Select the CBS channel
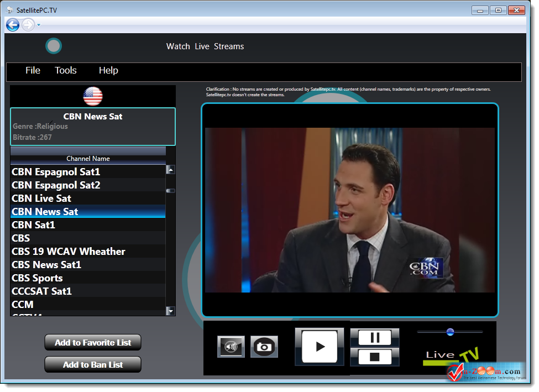539x392 pixels. tap(88, 238)
